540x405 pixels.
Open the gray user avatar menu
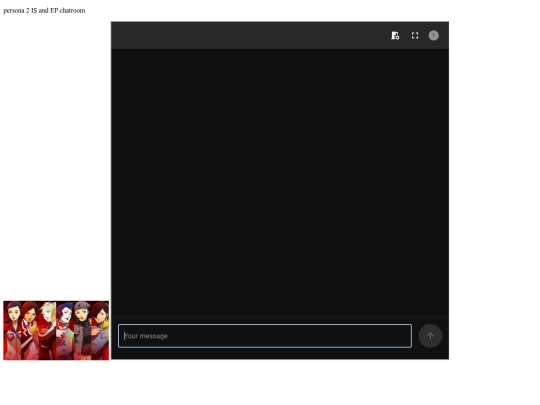pyautogui.click(x=434, y=35)
